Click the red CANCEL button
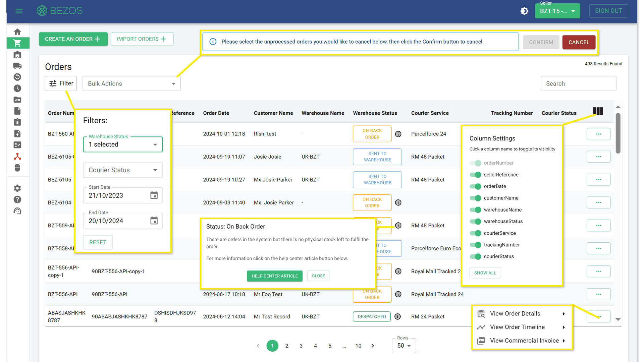This screenshot has width=644, height=362. pyautogui.click(x=579, y=42)
